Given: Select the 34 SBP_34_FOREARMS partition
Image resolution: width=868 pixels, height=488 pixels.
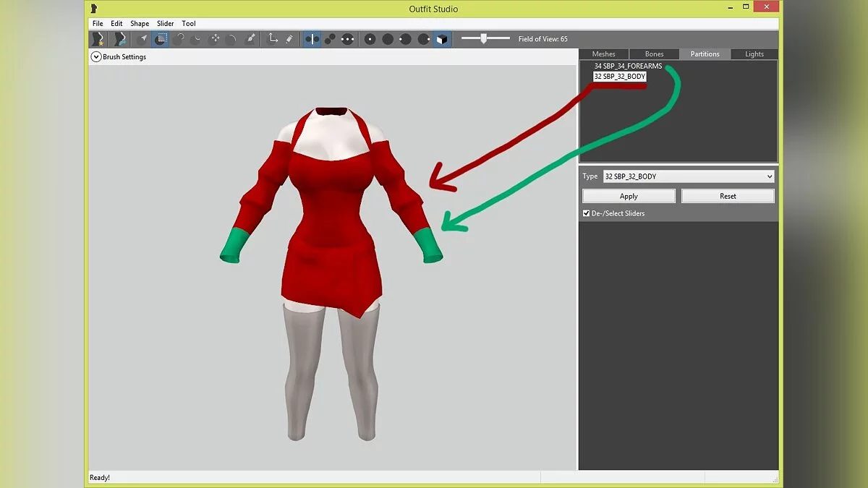Looking at the screenshot, I should click(628, 67).
